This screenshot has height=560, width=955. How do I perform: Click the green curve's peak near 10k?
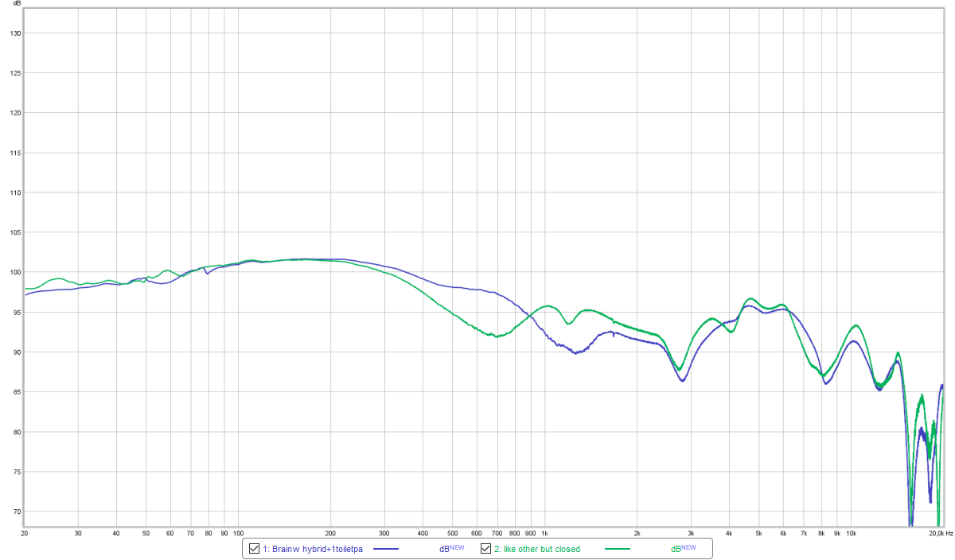click(856, 325)
